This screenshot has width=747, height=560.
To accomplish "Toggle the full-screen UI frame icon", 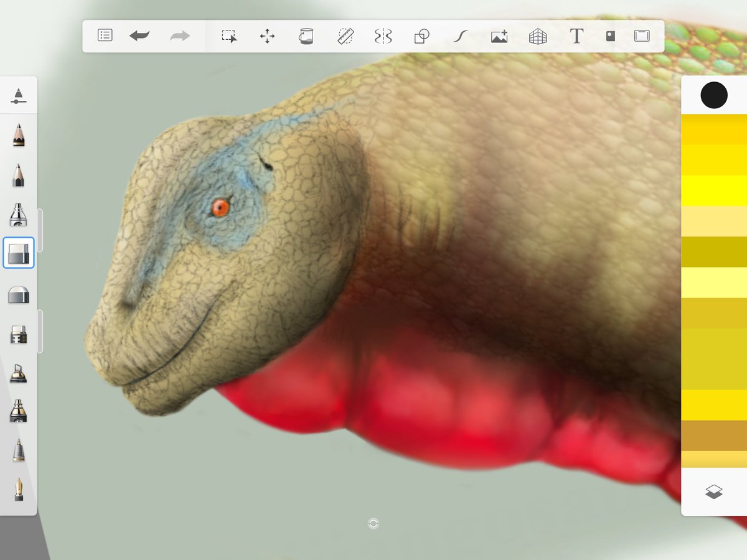I will click(642, 36).
